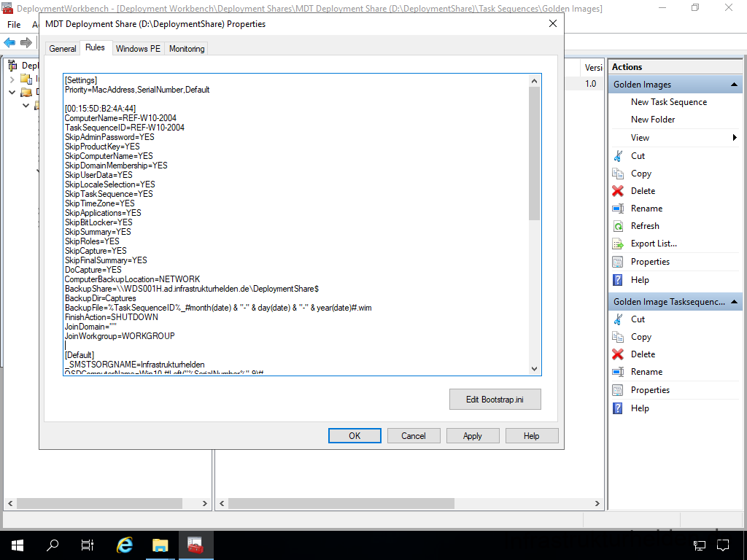Click the JoinWorkgroup=WORKGROUP line
Image resolution: width=747 pixels, height=560 pixels.
click(x=120, y=336)
